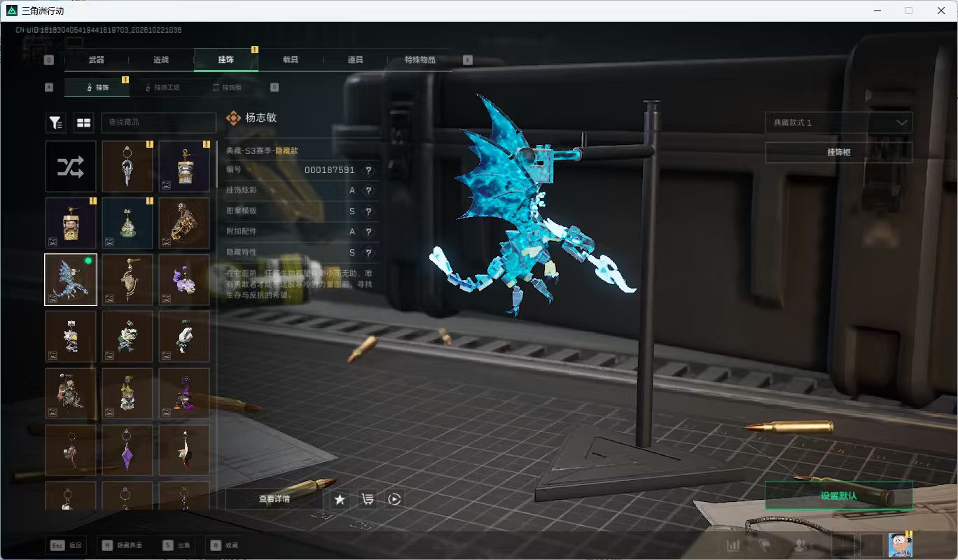Click the 000167591 serial number value

[x=330, y=170]
